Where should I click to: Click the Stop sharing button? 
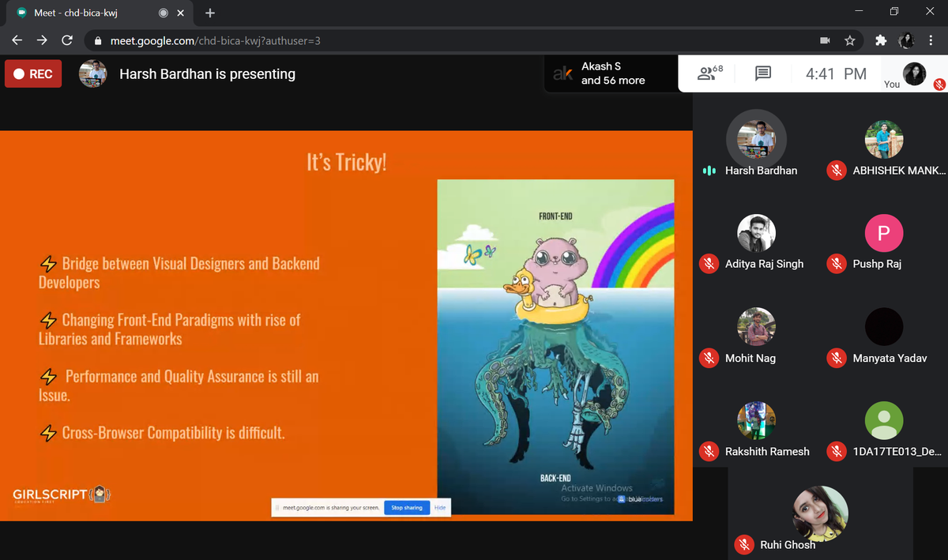click(407, 507)
